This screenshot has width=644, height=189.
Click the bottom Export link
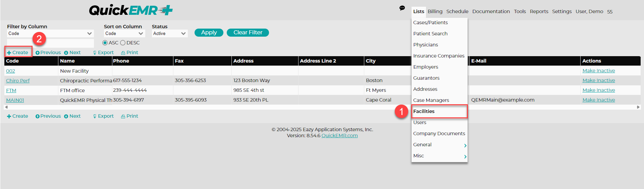103,116
